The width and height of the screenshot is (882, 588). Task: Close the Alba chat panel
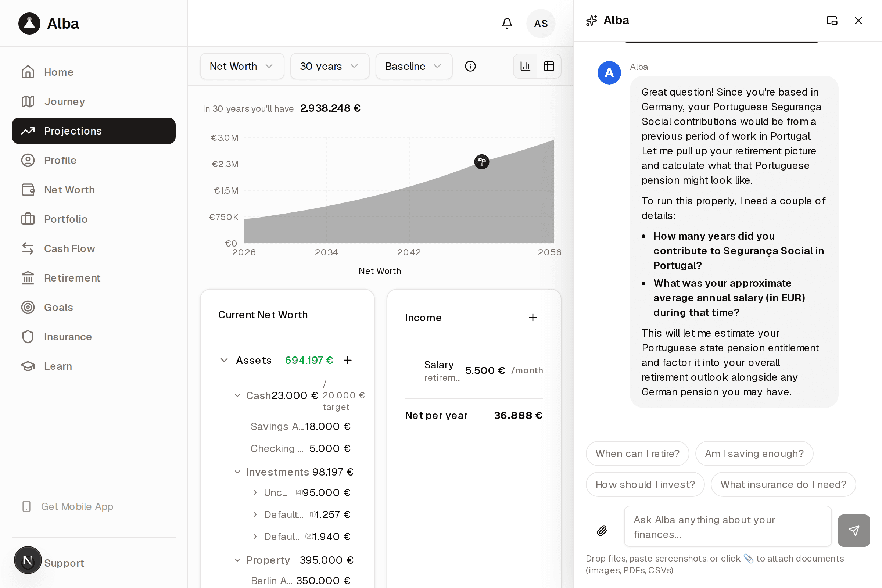pos(858,21)
